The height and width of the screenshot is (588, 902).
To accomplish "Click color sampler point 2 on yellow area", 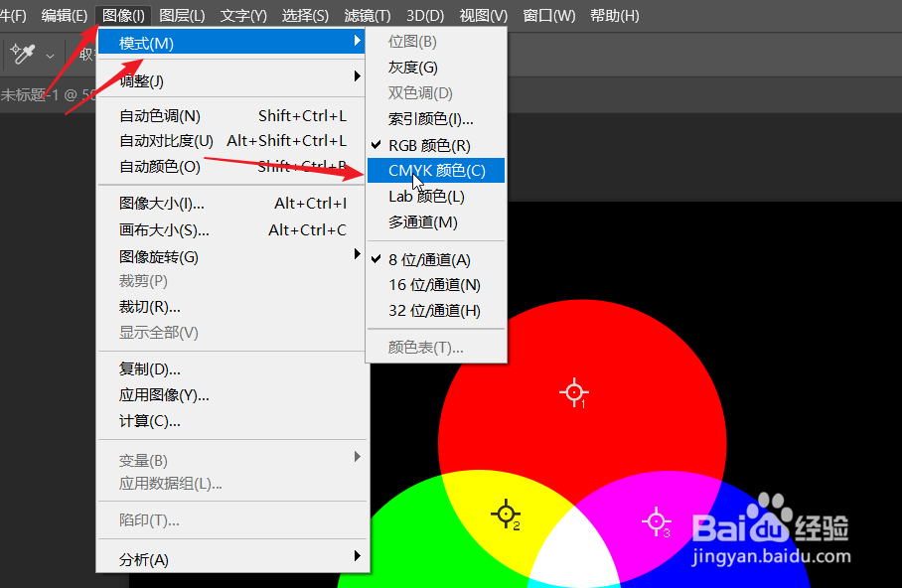I will click(506, 514).
